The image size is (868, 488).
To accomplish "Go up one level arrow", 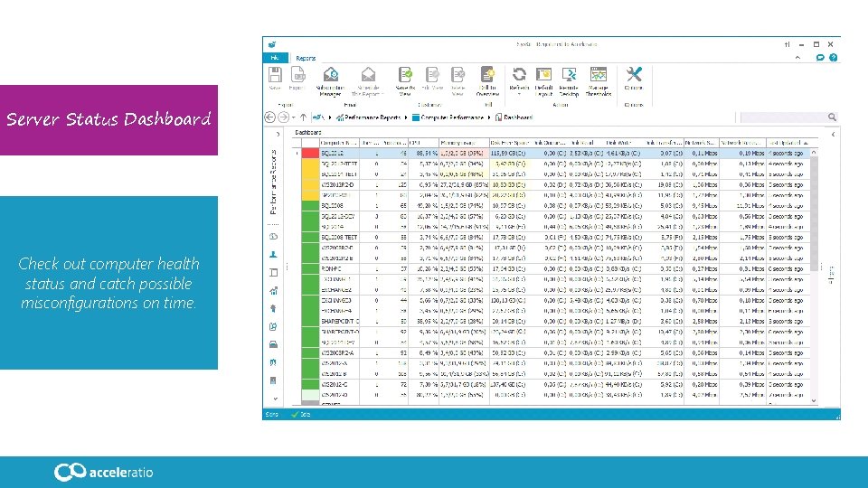I will click(x=304, y=117).
